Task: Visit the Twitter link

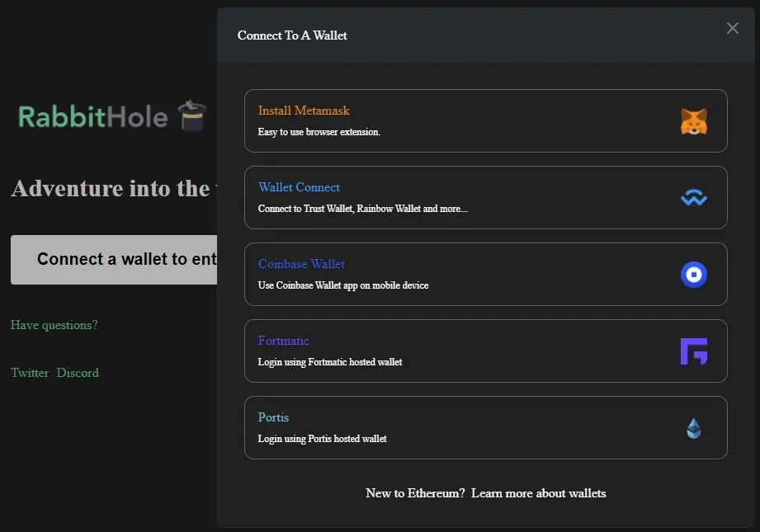Action: [30, 373]
